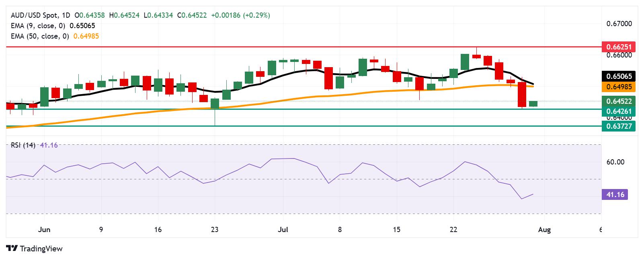Click the Jun date on time axis
Screen dimensions: 644x259
tap(44, 230)
